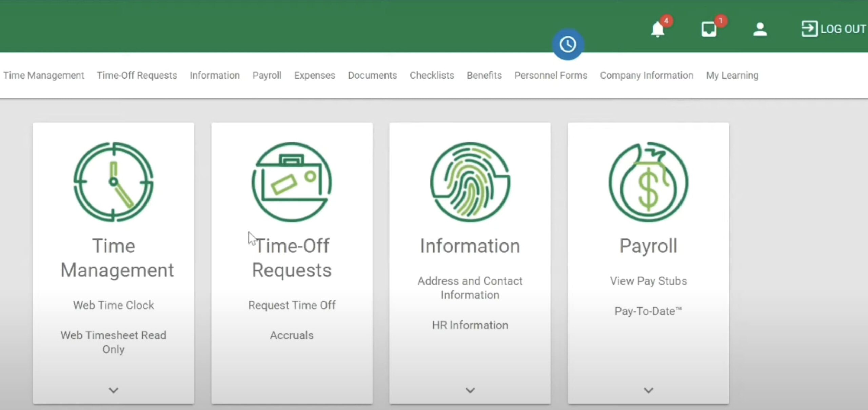This screenshot has height=410, width=868.
Task: Click the Information fingerprint icon
Action: coord(470,182)
